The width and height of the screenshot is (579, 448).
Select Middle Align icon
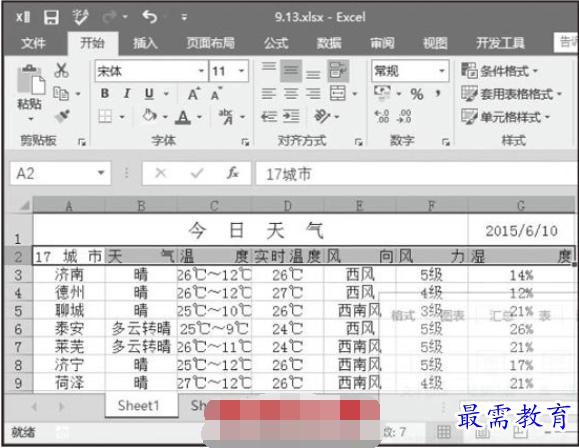pos(291,70)
